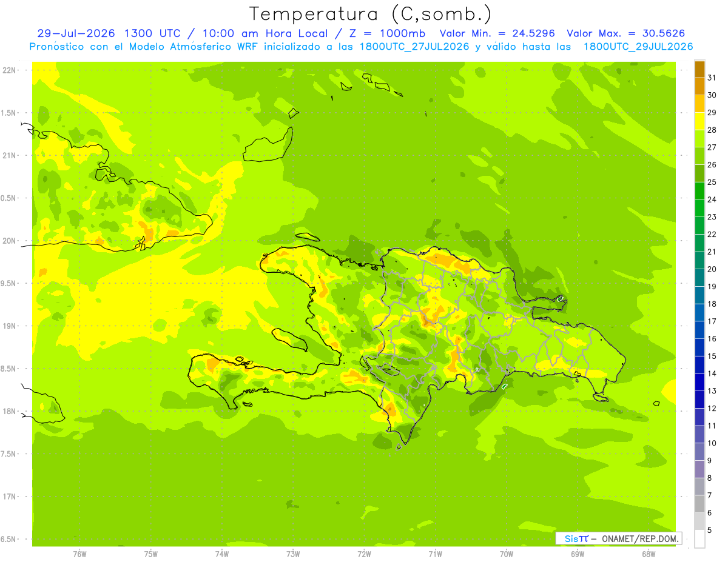728x562 pixels.
Task: Click the orange 30–31 color bar segment
Action: coord(699,87)
